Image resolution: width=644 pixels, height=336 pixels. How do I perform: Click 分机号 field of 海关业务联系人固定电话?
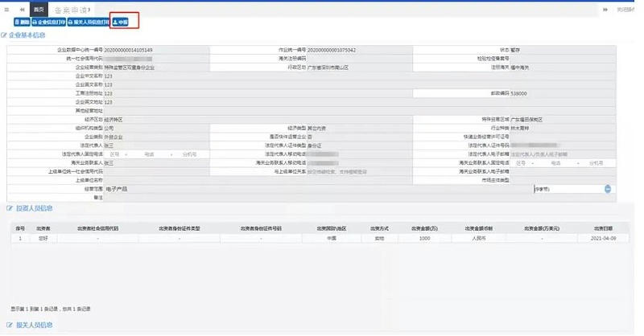(x=596, y=163)
